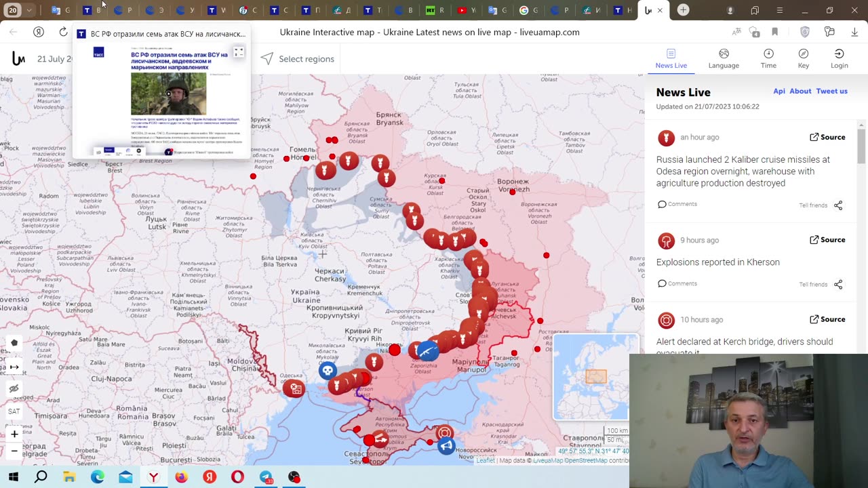This screenshot has height=488, width=868.
Task: Open Windows taskbar search
Action: click(x=41, y=477)
